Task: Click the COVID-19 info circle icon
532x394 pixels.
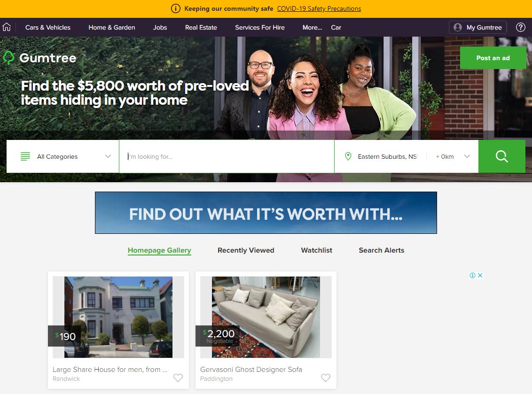Action: point(175,8)
